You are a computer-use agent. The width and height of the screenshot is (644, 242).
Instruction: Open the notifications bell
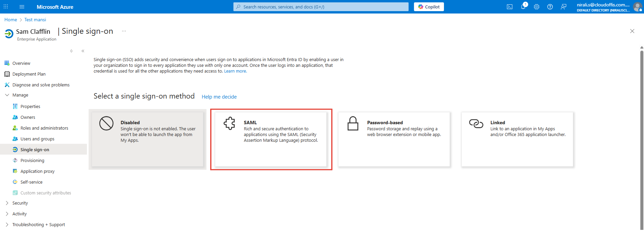click(x=523, y=7)
